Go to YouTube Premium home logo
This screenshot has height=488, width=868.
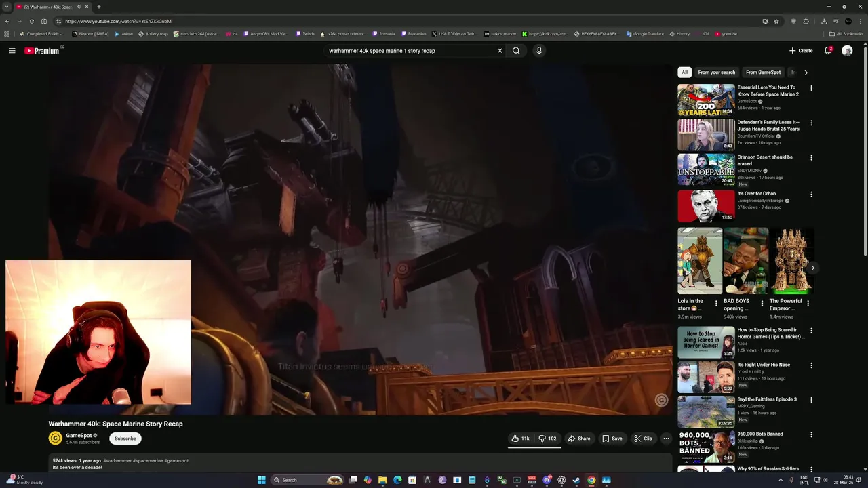coord(42,51)
